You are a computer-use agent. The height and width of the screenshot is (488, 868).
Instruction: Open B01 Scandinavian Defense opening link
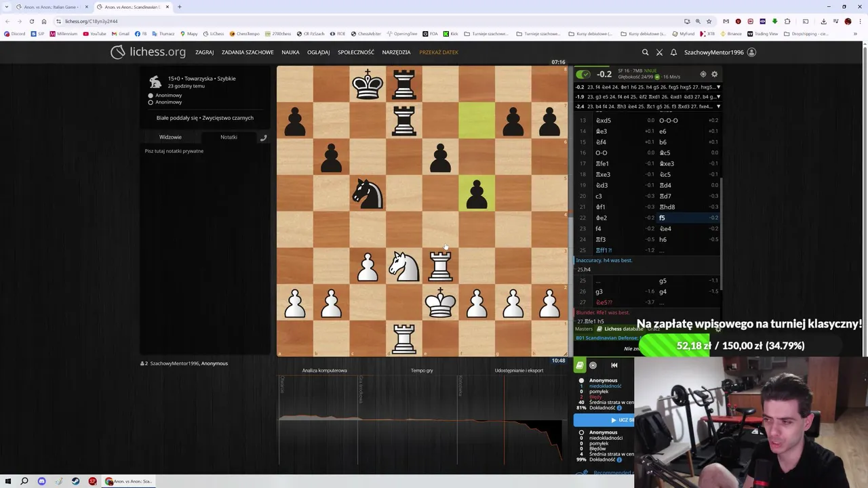coord(607,338)
